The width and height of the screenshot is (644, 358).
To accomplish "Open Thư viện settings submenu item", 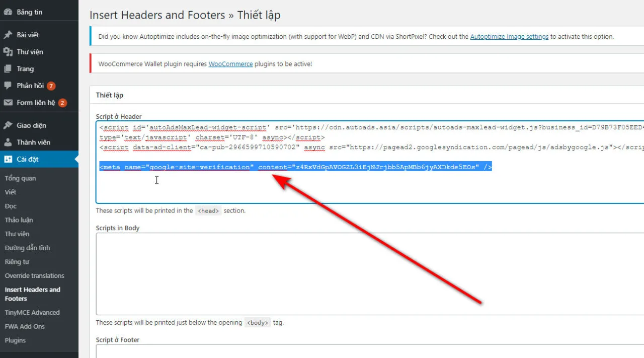I will click(x=17, y=234).
